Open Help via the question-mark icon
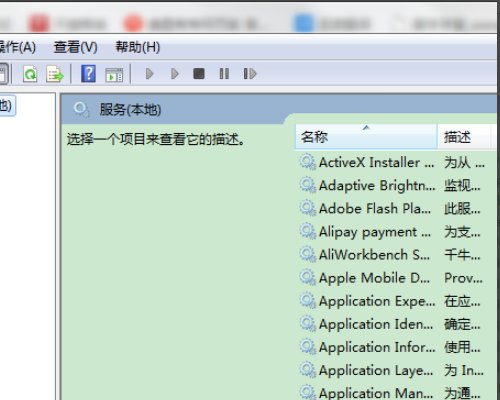Screen dimensions: 500x400 coord(88,74)
